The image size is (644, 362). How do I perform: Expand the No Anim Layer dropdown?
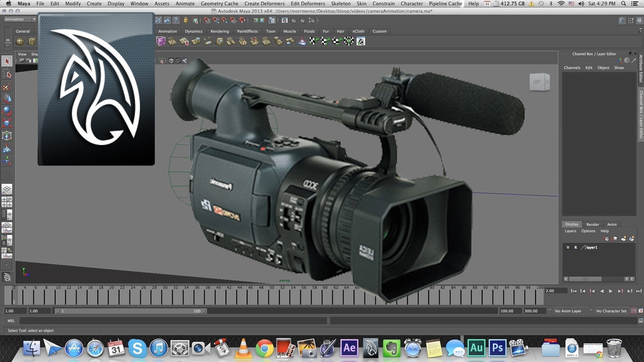[568, 311]
